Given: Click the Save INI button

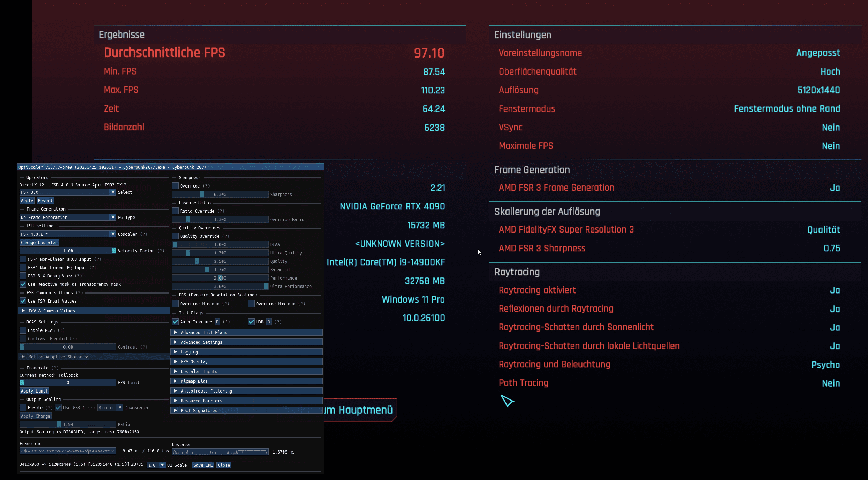Looking at the screenshot, I should coord(203,465).
